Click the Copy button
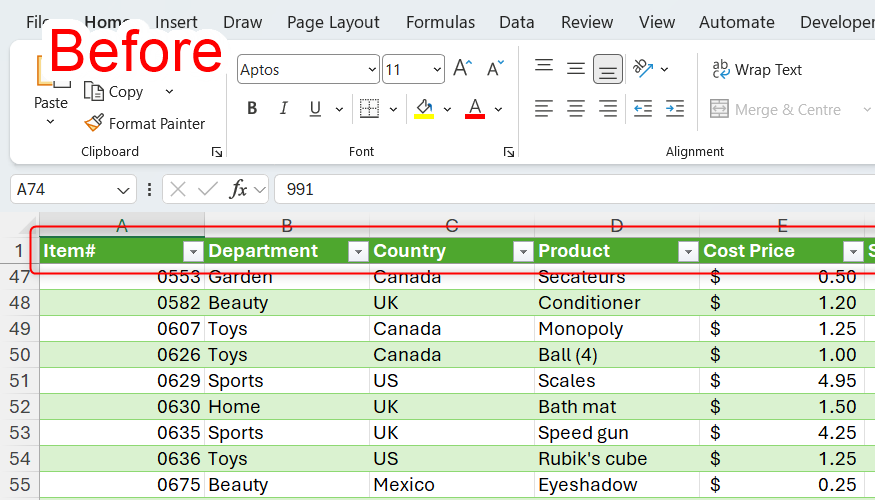This screenshot has height=500, width=875. 114,92
